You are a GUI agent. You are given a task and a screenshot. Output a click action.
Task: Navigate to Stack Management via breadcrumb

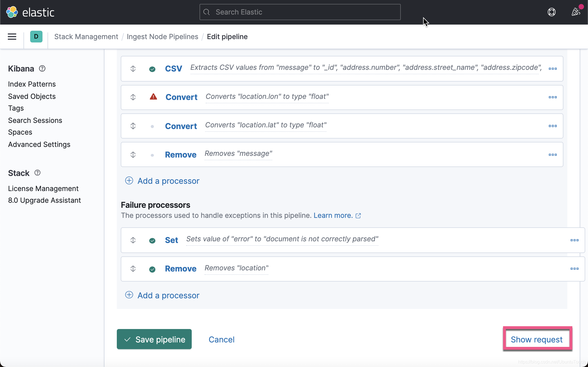tap(86, 37)
